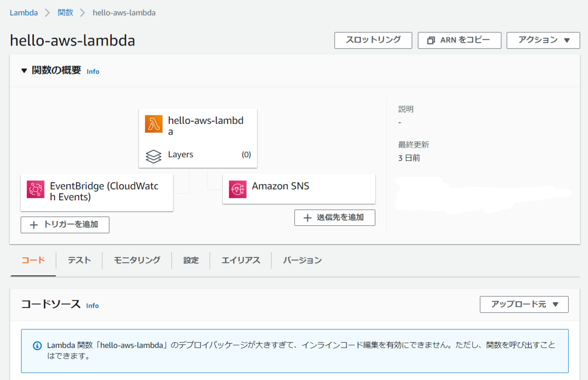Click the info icon in the deploy package notice

coord(37,346)
